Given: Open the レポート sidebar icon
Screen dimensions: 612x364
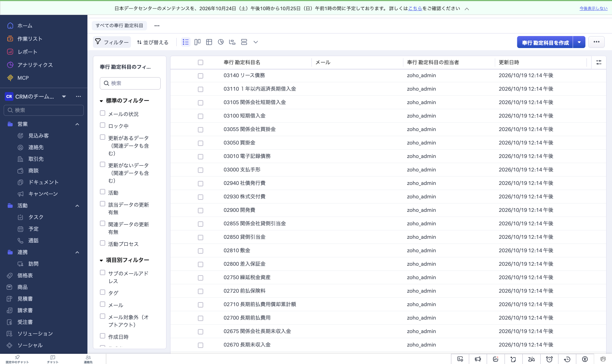Looking at the screenshot, I should [x=10, y=52].
